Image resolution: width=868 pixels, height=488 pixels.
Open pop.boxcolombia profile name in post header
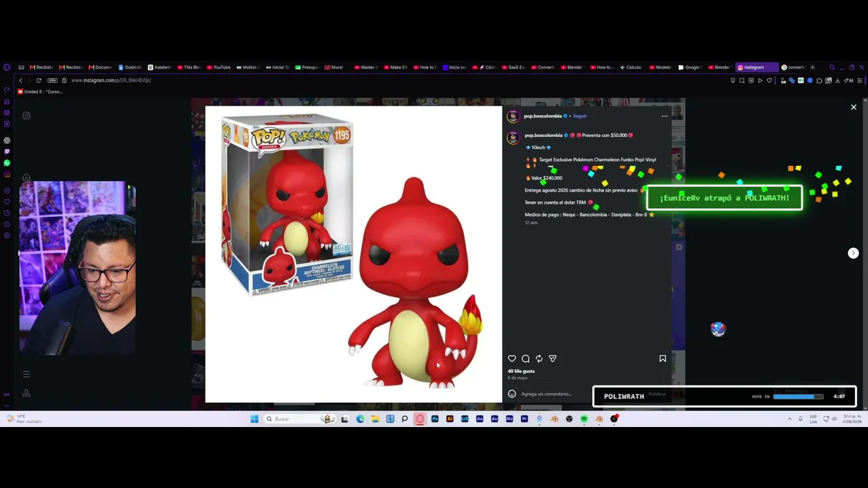pos(542,116)
